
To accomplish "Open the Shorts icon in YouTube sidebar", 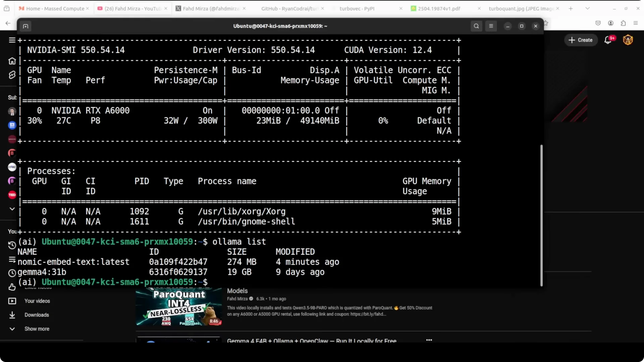I will (x=12, y=75).
